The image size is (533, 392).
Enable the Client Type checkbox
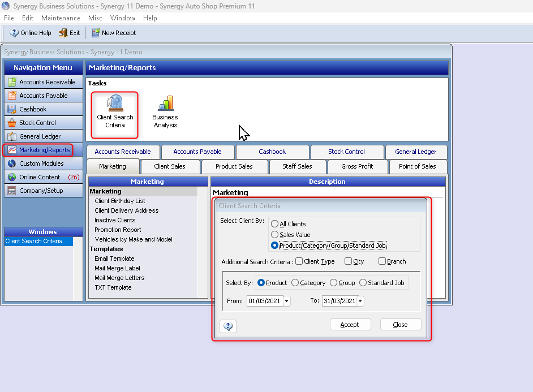tap(299, 261)
